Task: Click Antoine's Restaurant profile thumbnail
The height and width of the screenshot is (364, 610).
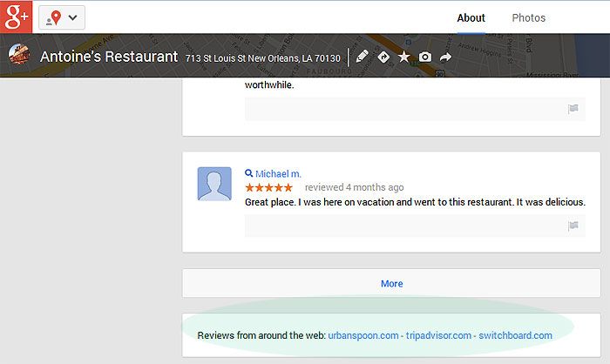Action: tap(18, 56)
